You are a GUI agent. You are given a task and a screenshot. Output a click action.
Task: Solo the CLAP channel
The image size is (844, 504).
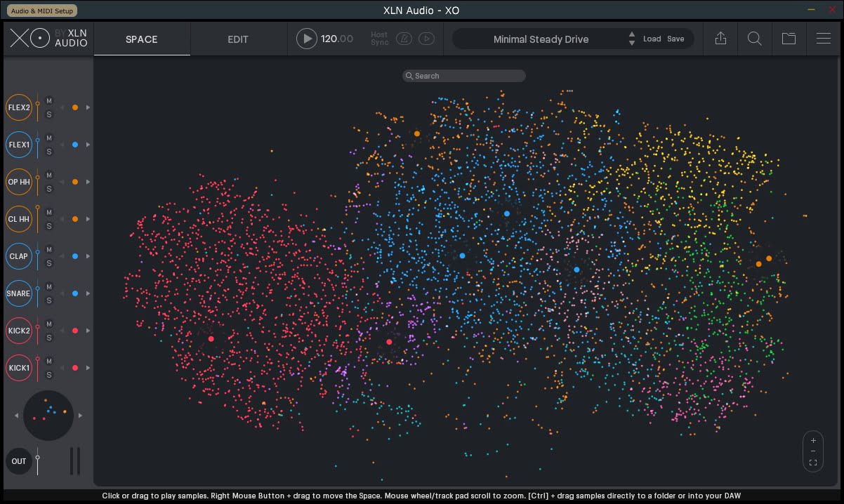click(49, 263)
